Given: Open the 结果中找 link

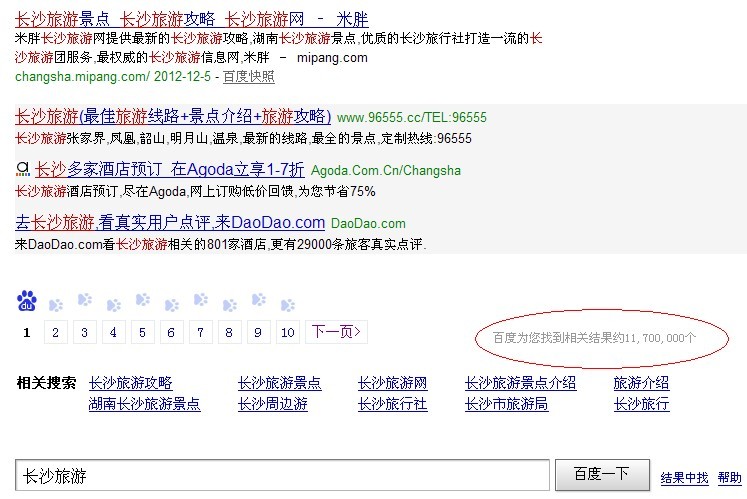Looking at the screenshot, I should click(684, 477).
